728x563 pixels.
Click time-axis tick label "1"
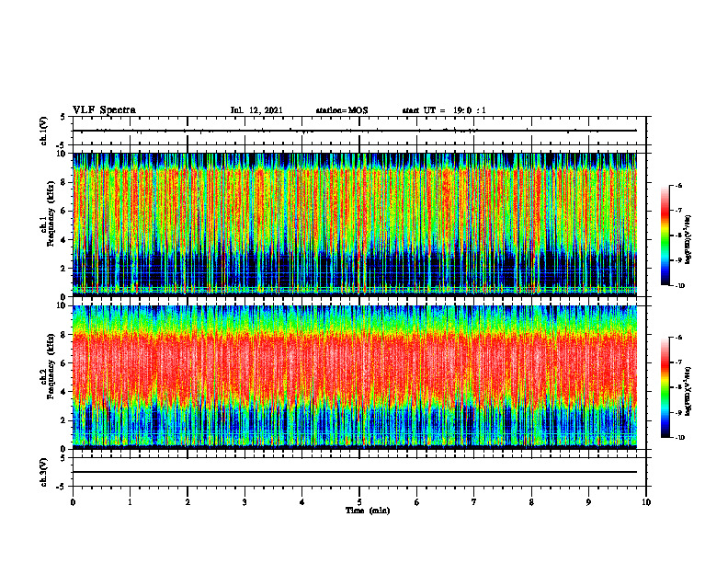130,502
